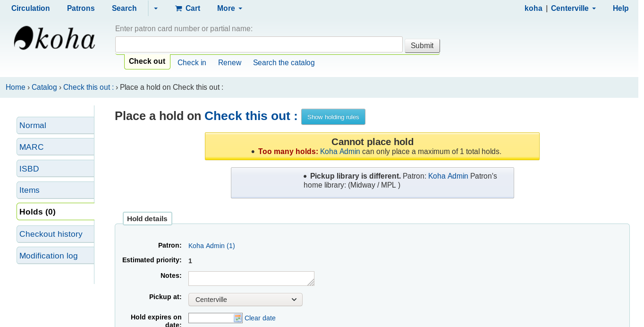Expand the Search caret dropdown in header
644x327 pixels.
coord(156,9)
